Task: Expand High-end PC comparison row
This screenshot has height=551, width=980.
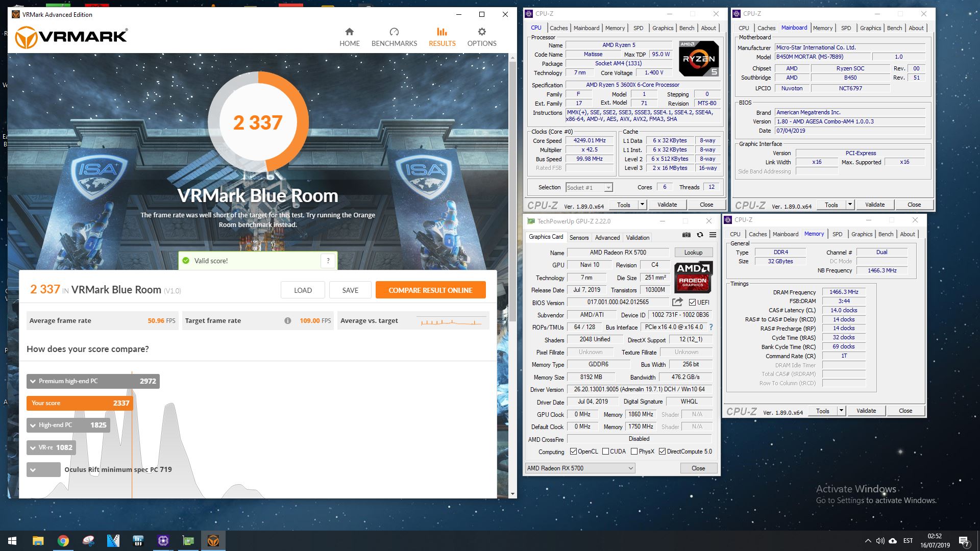Action: pyautogui.click(x=33, y=425)
